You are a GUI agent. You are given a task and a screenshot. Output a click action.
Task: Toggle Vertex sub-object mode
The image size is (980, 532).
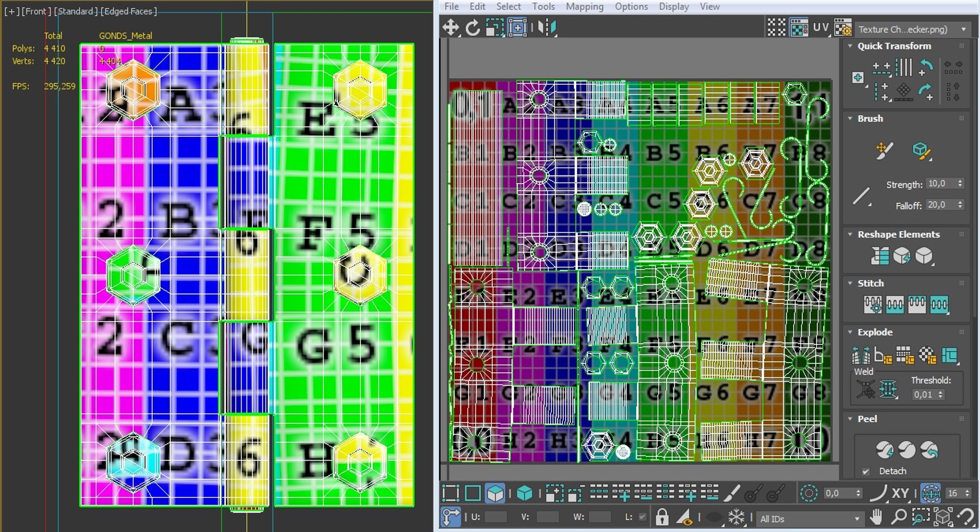point(450,493)
